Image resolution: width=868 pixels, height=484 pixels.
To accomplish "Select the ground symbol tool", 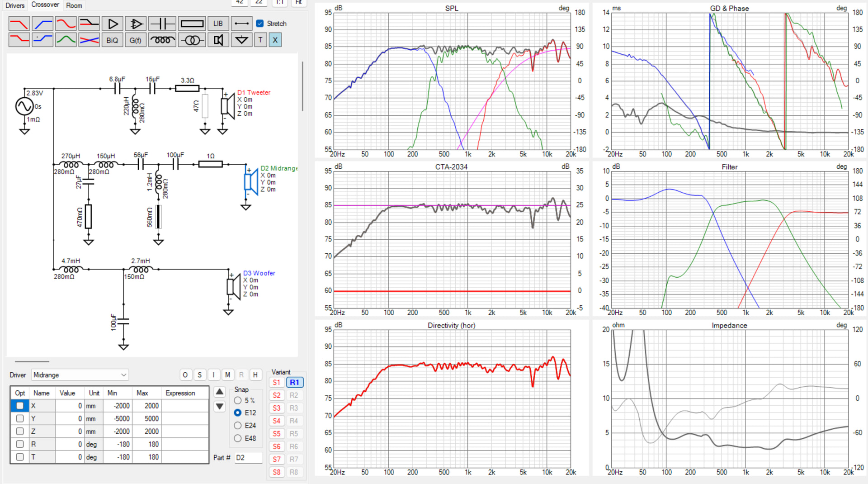I will click(x=242, y=40).
